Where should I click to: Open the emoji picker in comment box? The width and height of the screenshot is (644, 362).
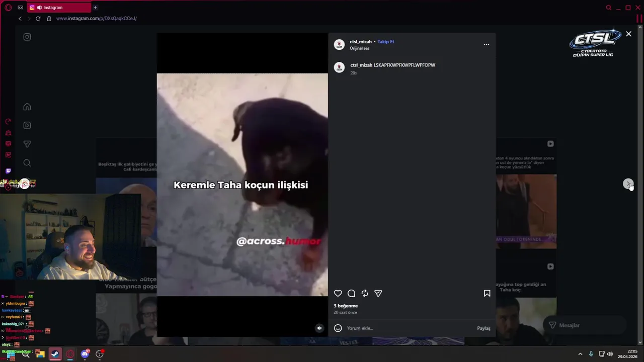click(338, 328)
